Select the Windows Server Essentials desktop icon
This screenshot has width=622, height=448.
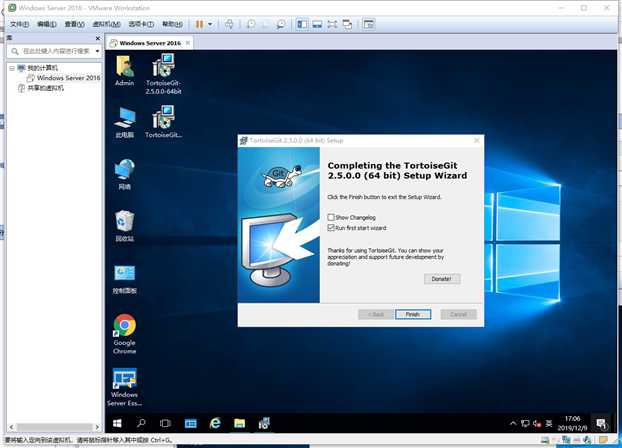125,387
